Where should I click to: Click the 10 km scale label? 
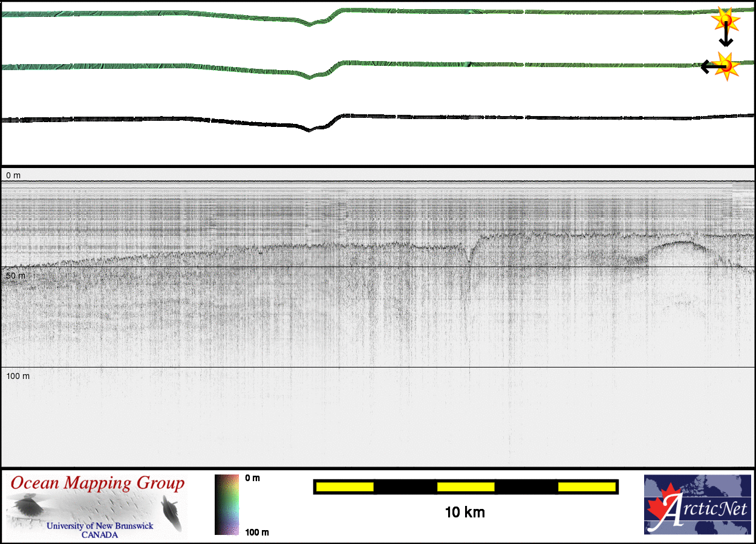pyautogui.click(x=464, y=513)
